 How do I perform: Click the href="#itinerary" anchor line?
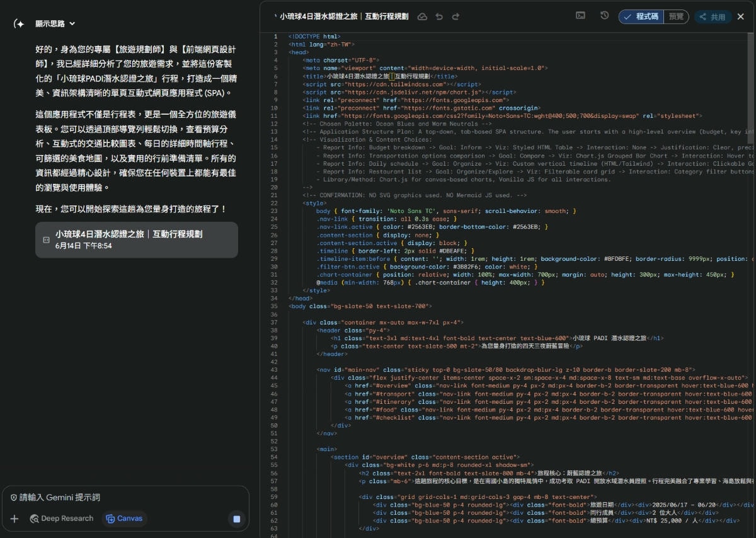549,401
